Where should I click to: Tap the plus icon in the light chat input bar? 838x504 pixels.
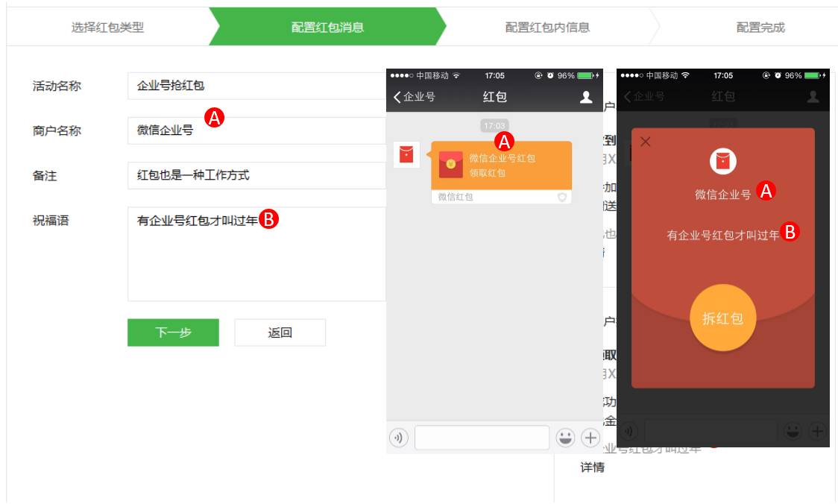tap(590, 438)
